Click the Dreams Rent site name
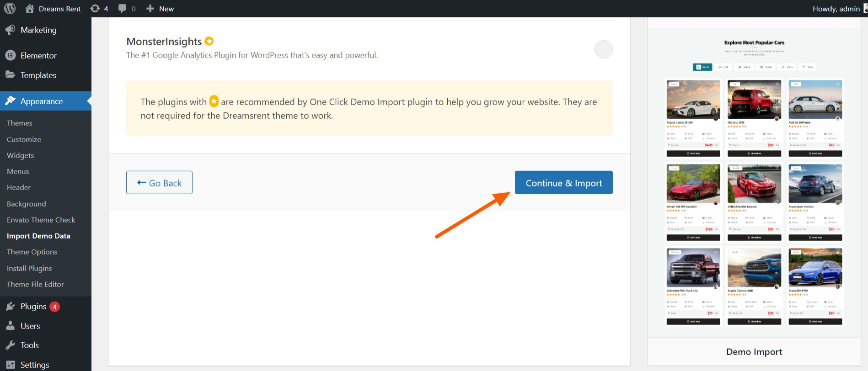 (60, 9)
